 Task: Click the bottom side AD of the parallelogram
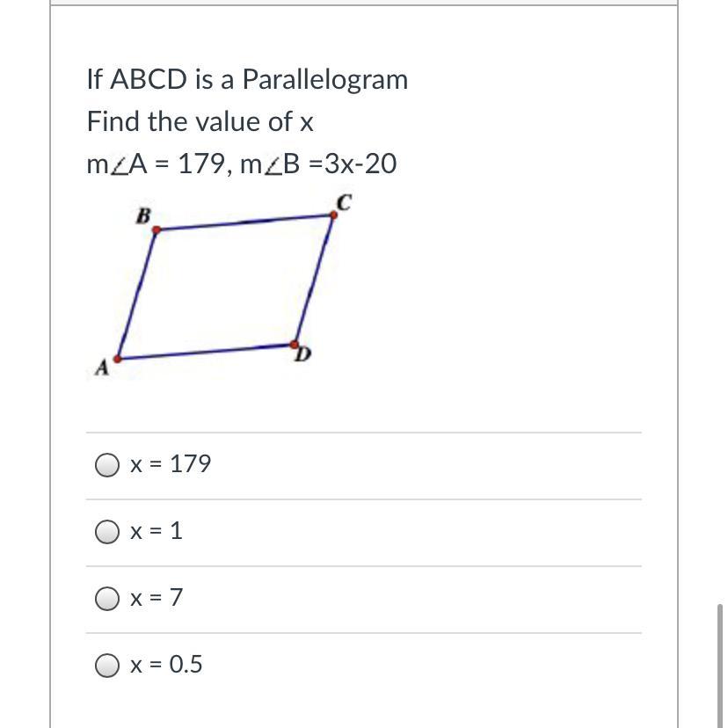coord(206,352)
